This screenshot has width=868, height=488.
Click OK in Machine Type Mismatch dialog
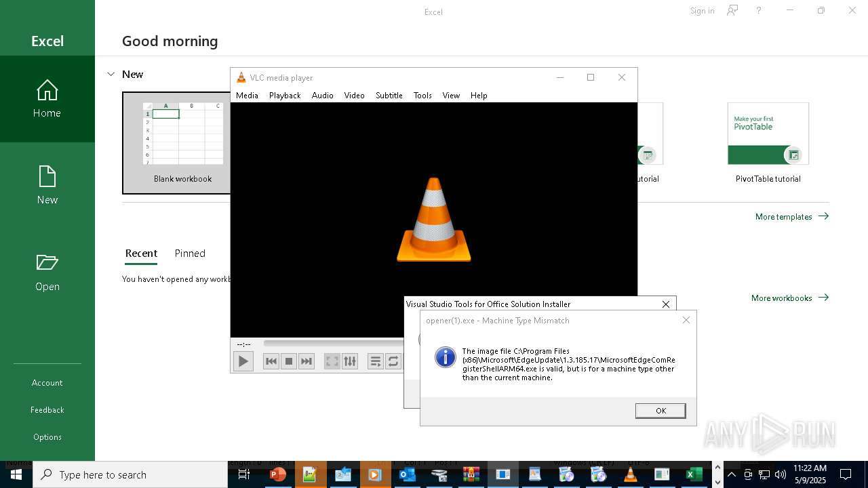coord(660,411)
